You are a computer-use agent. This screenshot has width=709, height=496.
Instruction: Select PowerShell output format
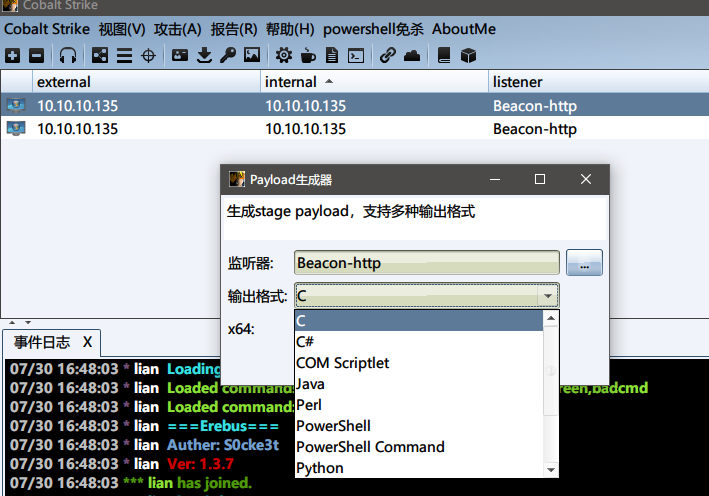tap(419, 426)
